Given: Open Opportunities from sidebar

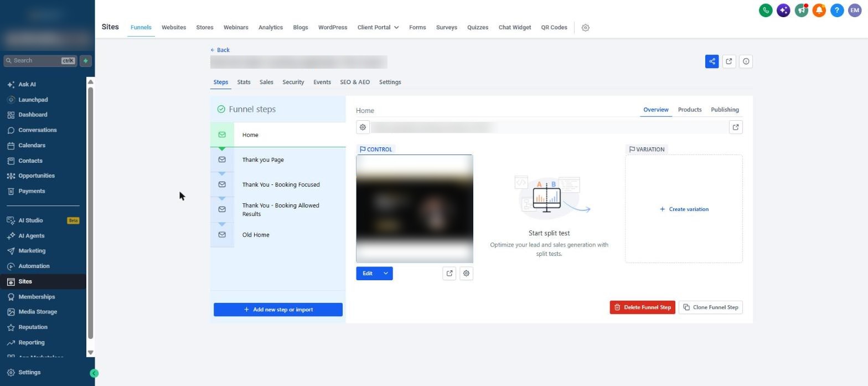Looking at the screenshot, I should click(x=37, y=176).
